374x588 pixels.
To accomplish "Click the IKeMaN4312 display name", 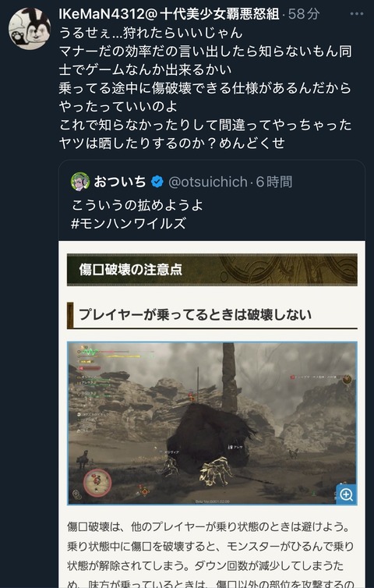I will point(169,14).
